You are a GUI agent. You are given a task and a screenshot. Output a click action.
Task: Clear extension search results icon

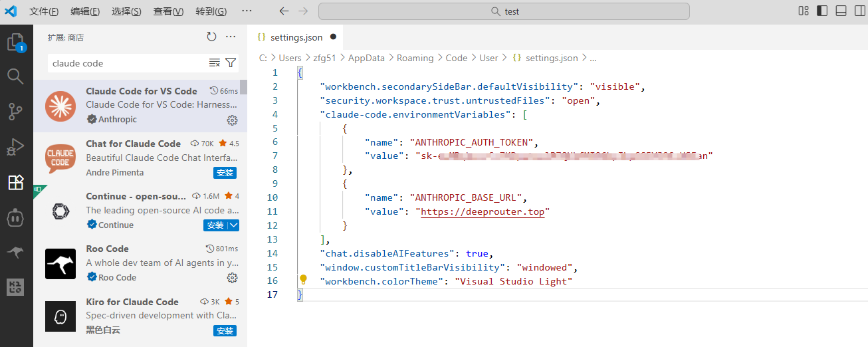coord(214,62)
